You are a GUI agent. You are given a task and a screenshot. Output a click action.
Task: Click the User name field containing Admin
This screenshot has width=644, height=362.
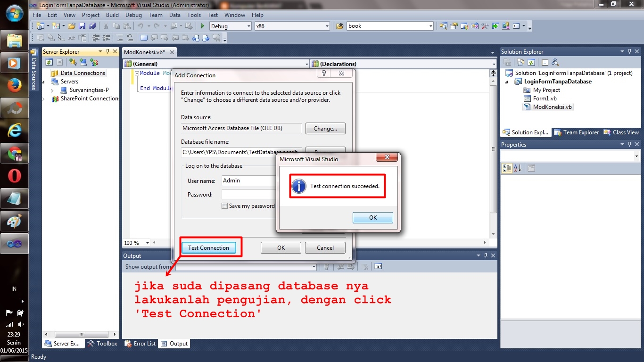(x=248, y=181)
